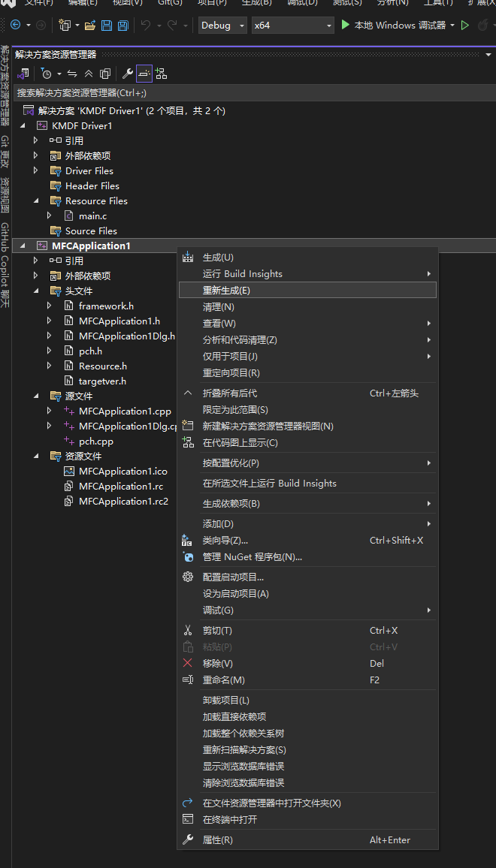Open the 运行 Build Insights submenu
The image size is (496, 868).
[x=307, y=273]
